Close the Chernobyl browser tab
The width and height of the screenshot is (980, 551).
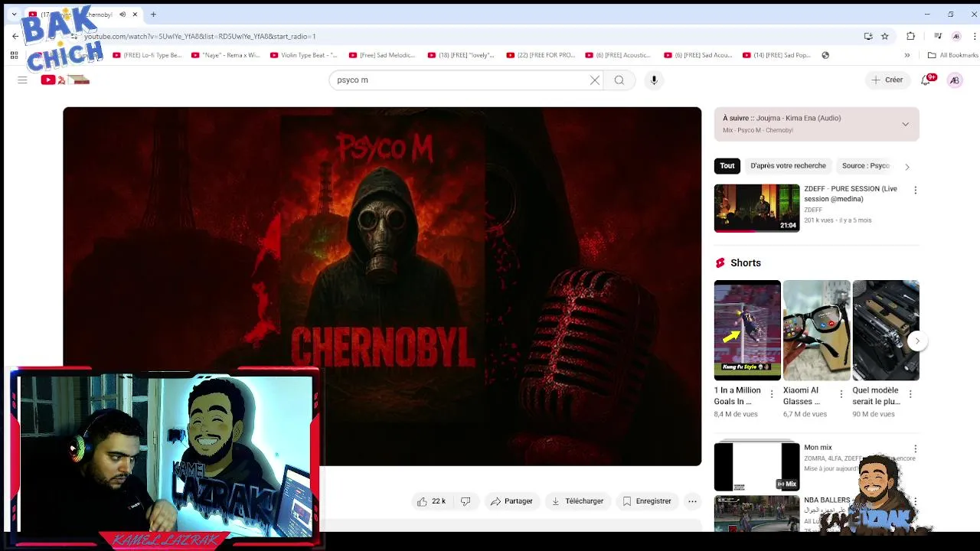pyautogui.click(x=135, y=14)
